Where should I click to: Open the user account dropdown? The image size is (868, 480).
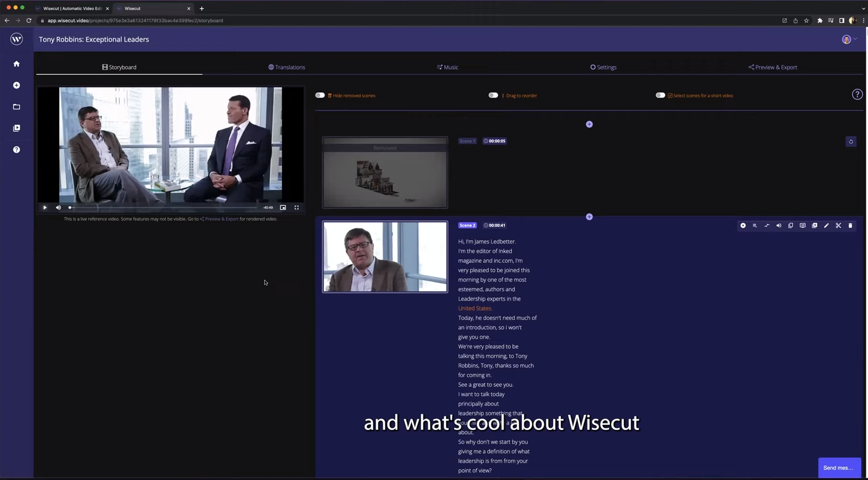pos(849,40)
